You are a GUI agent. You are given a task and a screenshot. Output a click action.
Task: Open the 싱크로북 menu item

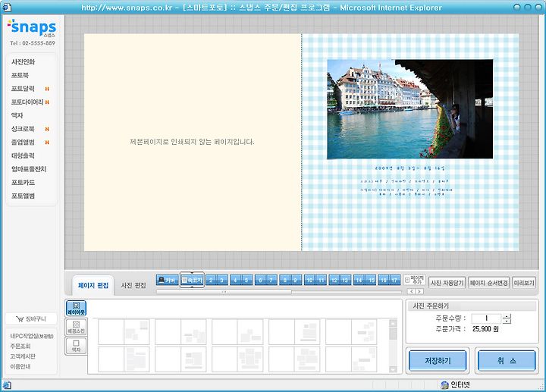click(23, 129)
